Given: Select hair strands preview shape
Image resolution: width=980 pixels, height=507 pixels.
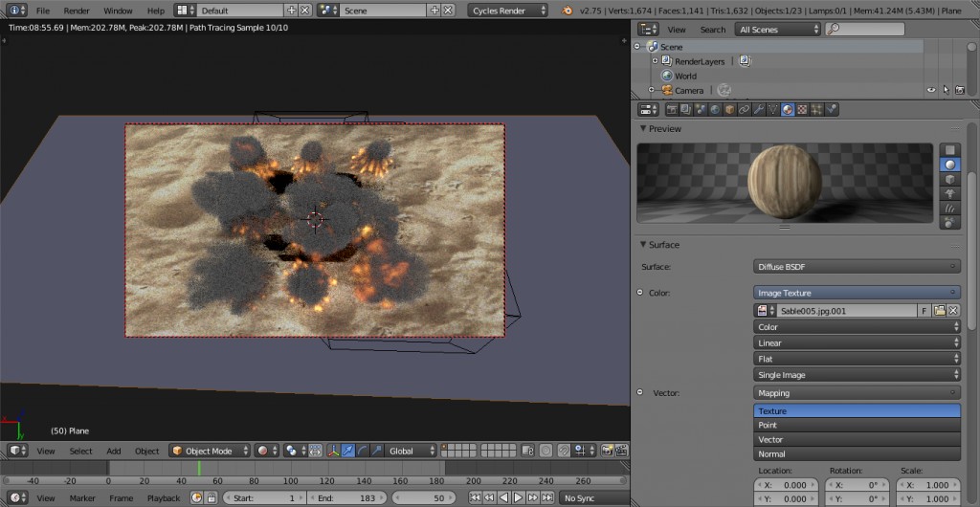Looking at the screenshot, I should tap(950, 208).
